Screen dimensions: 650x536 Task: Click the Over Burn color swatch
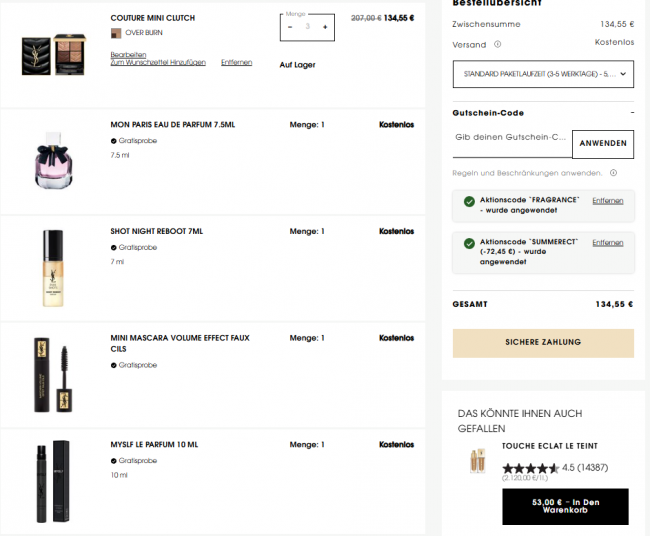pos(116,33)
